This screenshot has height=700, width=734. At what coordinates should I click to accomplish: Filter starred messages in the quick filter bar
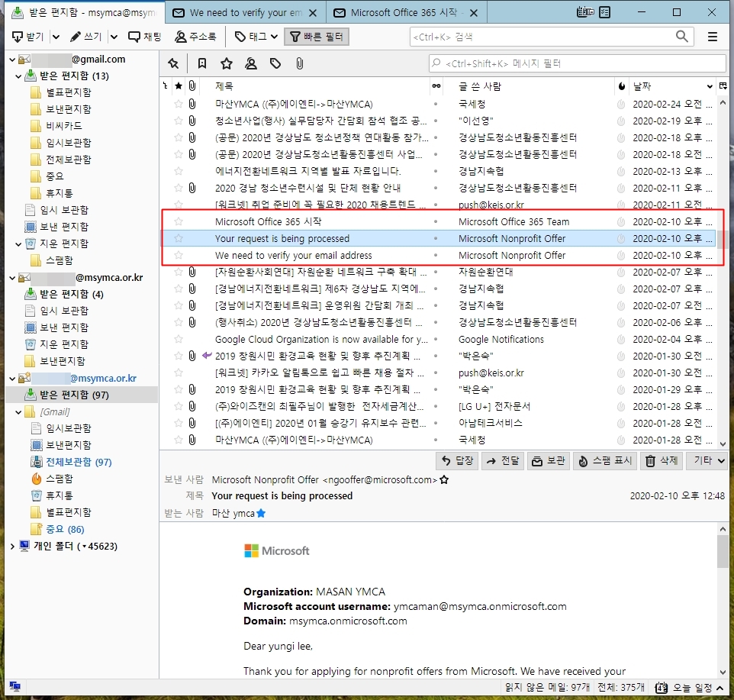coord(227,63)
